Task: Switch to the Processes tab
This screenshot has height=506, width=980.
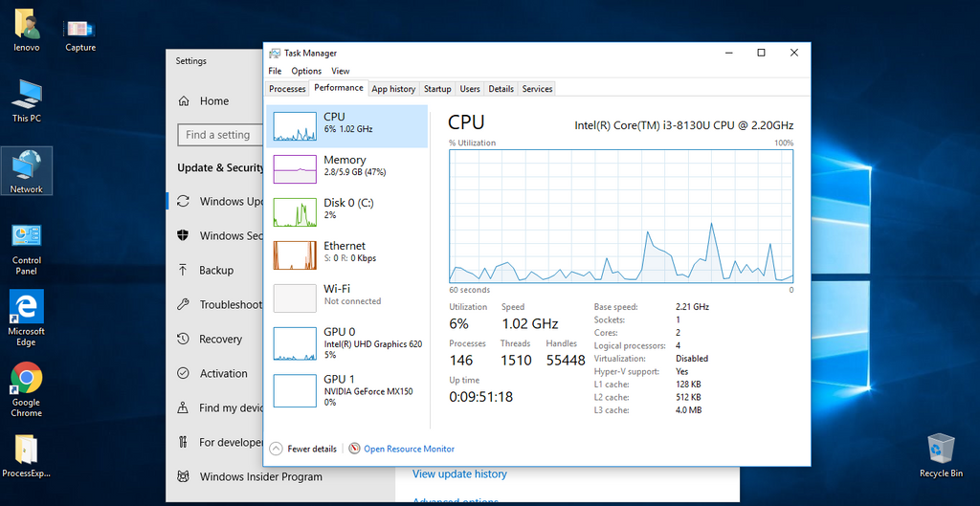Action: pos(287,89)
